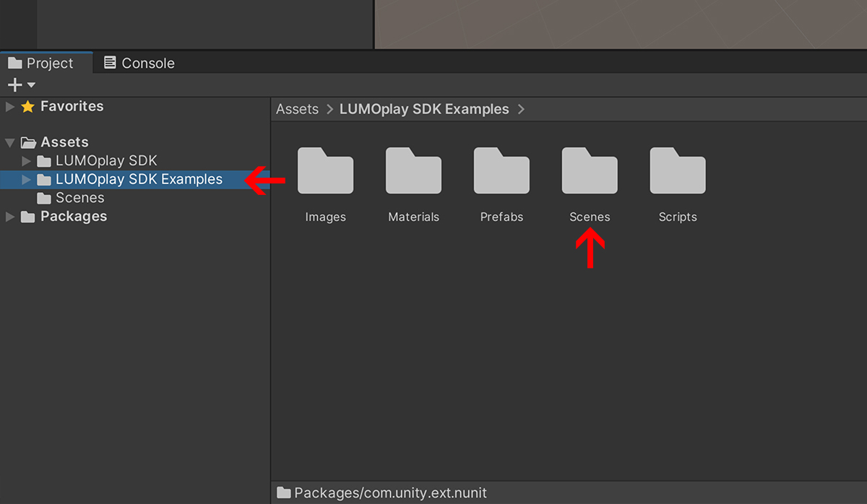This screenshot has width=867, height=504.
Task: Collapse the Assets tree node
Action: pos(10,142)
